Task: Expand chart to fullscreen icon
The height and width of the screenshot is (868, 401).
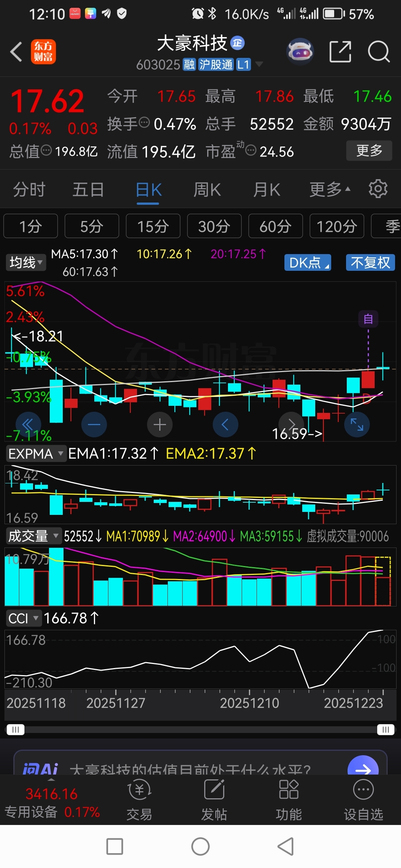Action: click(x=357, y=424)
